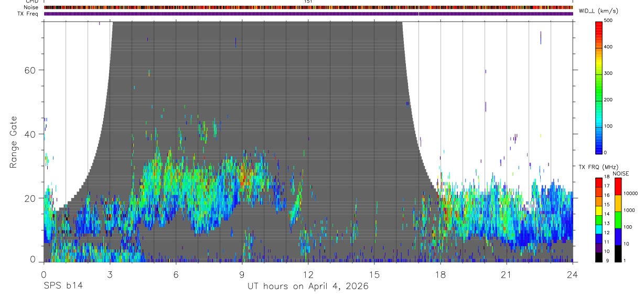This screenshot has height=297, width=644.
Task: Click the Noise strip at top
Action: coord(308,8)
